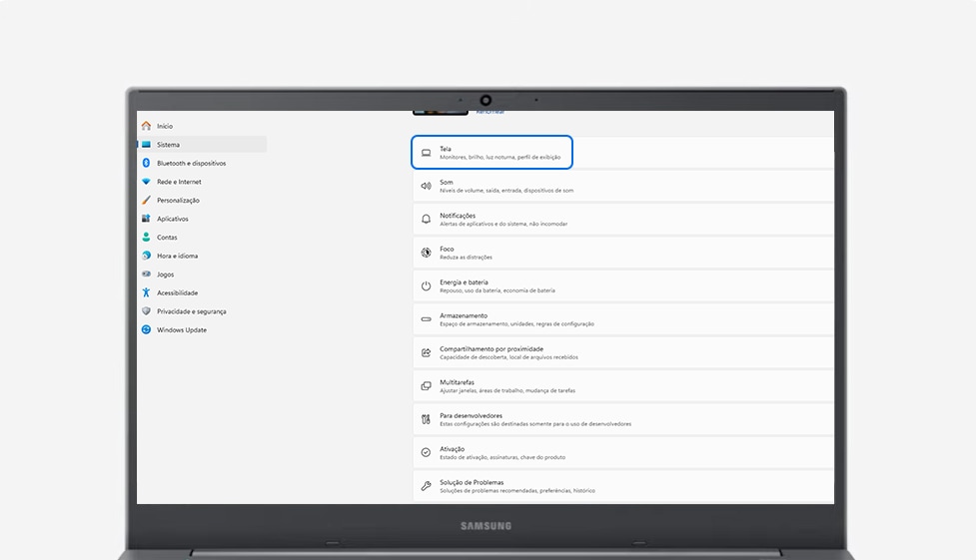
Task: Open Aplicativos settings label
Action: pyautogui.click(x=173, y=219)
